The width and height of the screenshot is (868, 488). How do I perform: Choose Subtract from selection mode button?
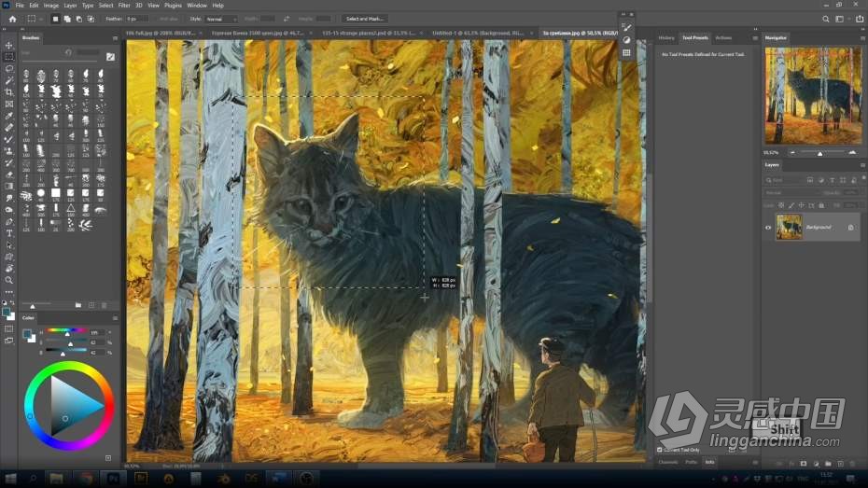[x=78, y=19]
